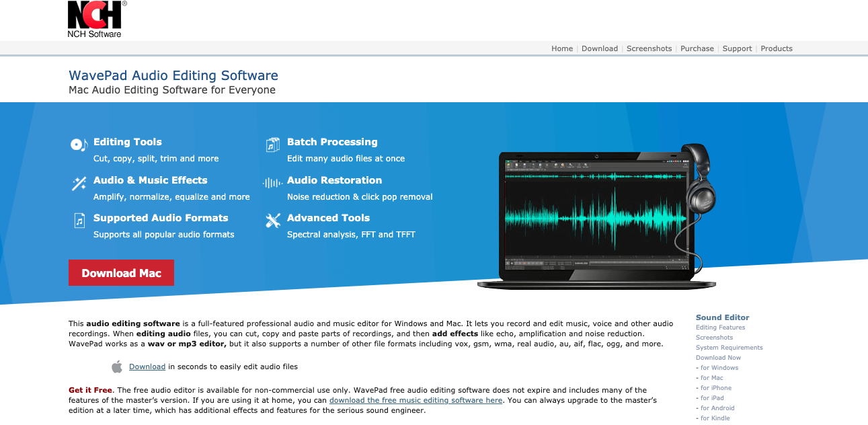The height and width of the screenshot is (425, 868).
Task: Select 'for Windows' download link
Action: (x=719, y=368)
